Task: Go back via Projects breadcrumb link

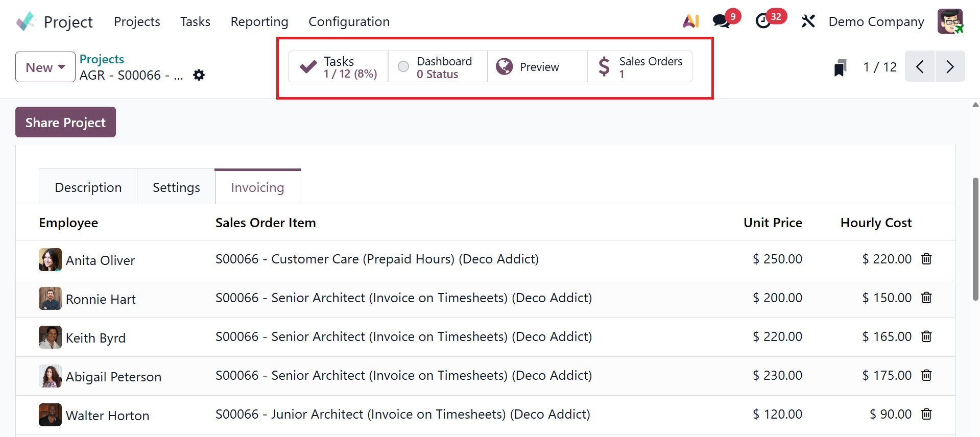Action: pyautogui.click(x=102, y=59)
